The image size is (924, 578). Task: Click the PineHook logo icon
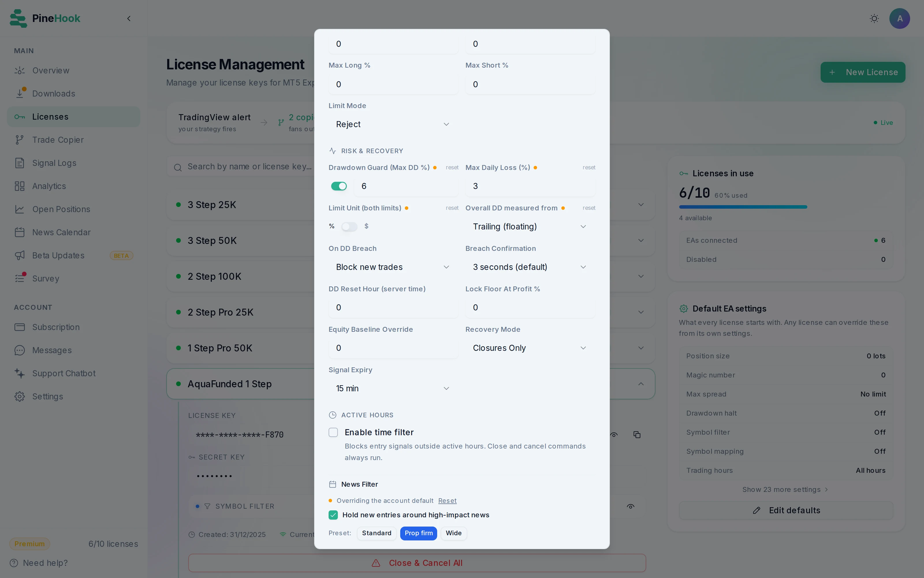(18, 18)
